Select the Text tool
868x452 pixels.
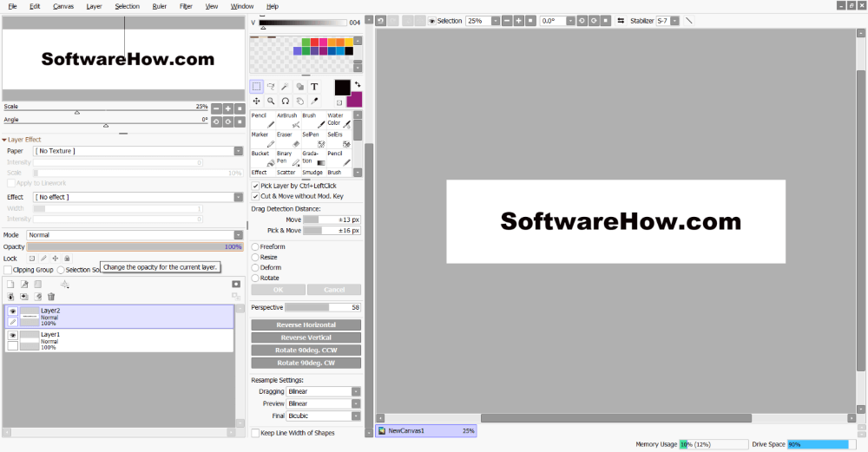pyautogui.click(x=314, y=86)
